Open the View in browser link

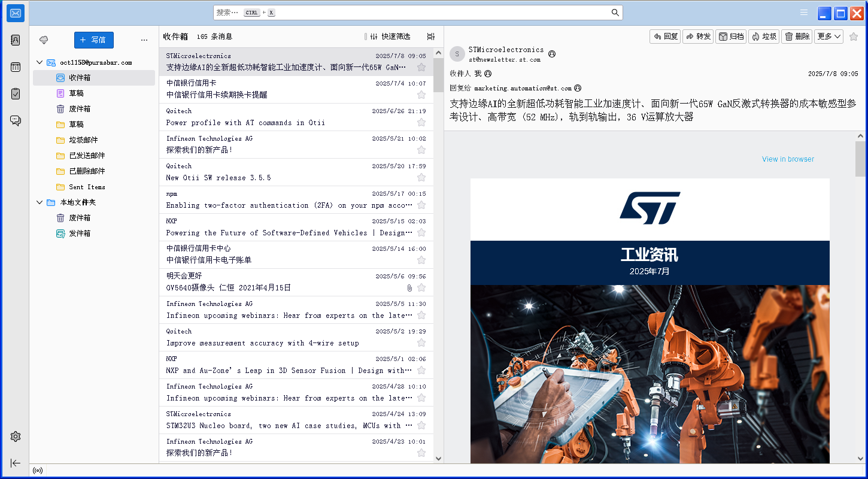point(788,159)
